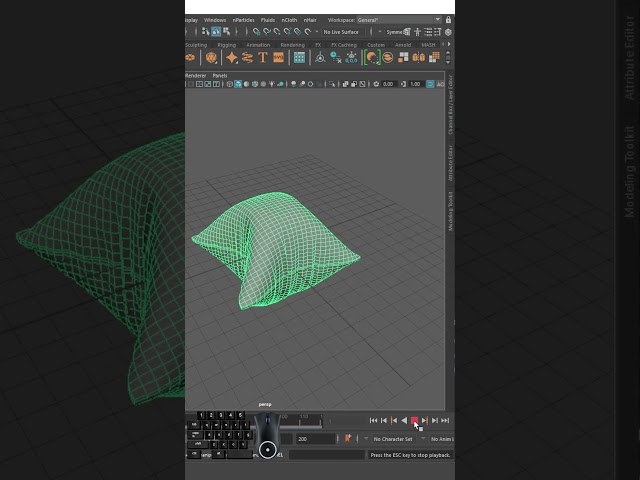The width and height of the screenshot is (640, 480).
Task: Toggle wireframe display in panel toolbar
Action: point(230,84)
